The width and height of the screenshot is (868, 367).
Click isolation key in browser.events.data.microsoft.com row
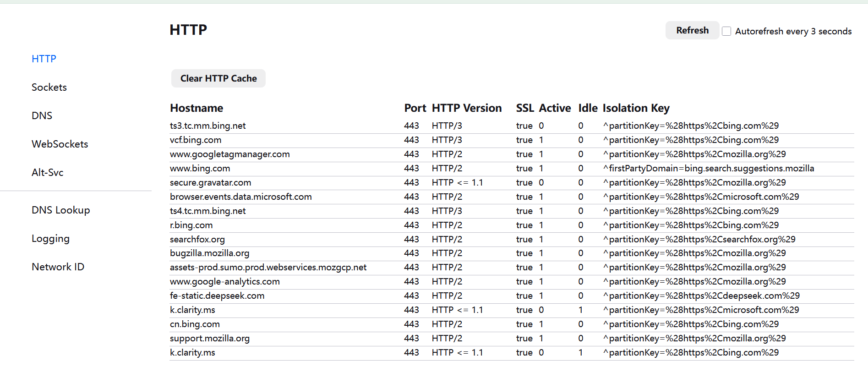tap(701, 197)
